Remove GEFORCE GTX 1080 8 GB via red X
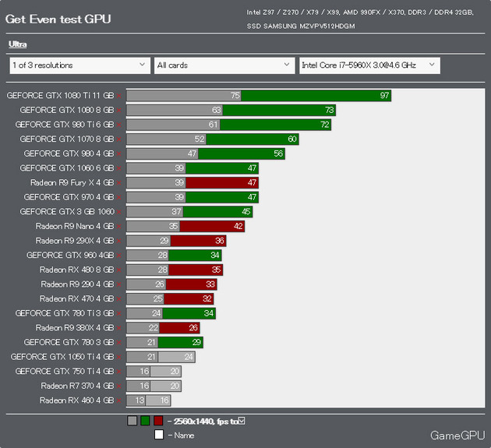491x448 pixels. click(119, 110)
